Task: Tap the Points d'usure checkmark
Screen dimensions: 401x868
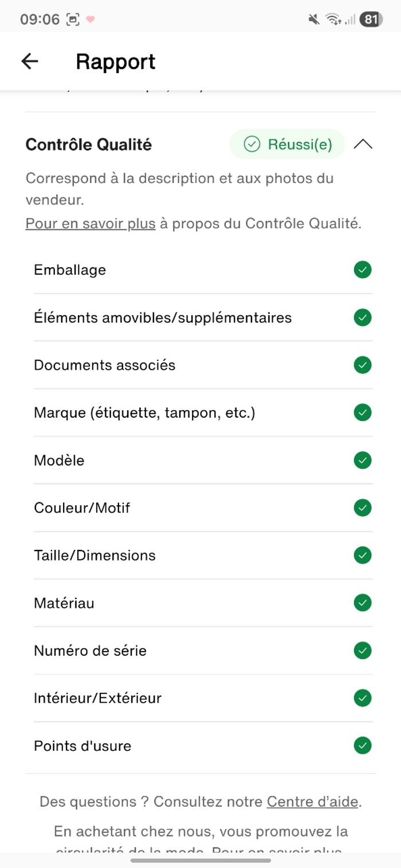Action: tap(363, 746)
